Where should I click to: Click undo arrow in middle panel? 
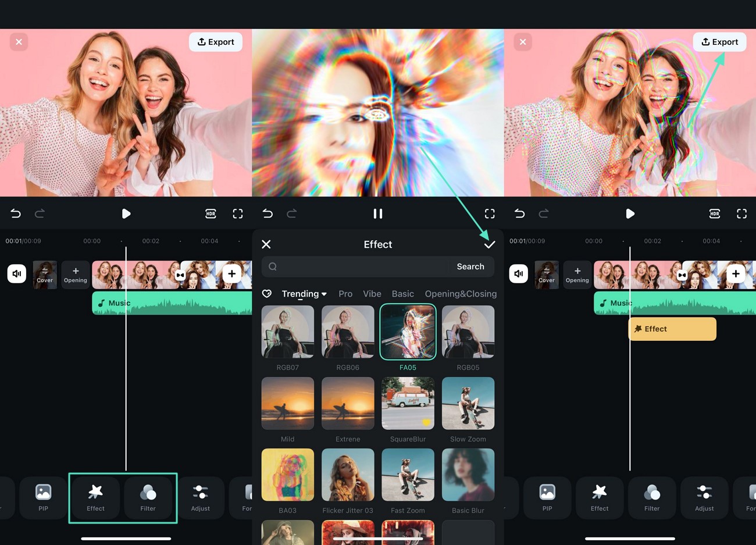268,213
